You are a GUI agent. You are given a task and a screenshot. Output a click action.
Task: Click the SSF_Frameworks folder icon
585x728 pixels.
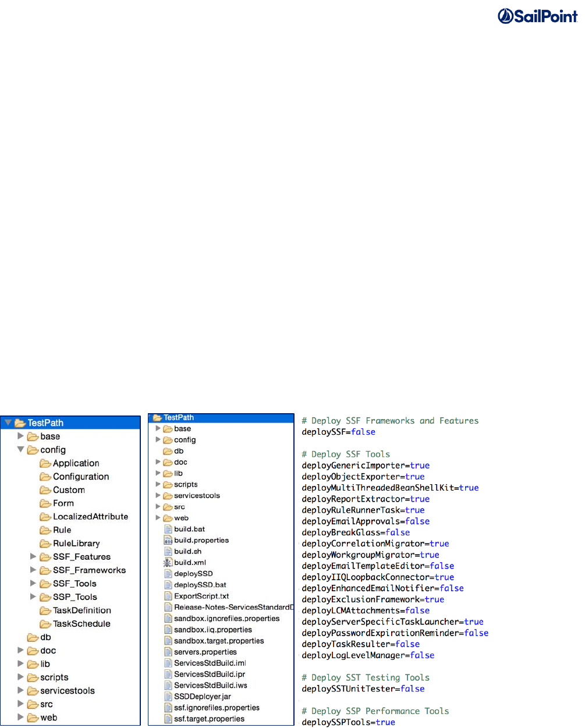click(x=45, y=570)
